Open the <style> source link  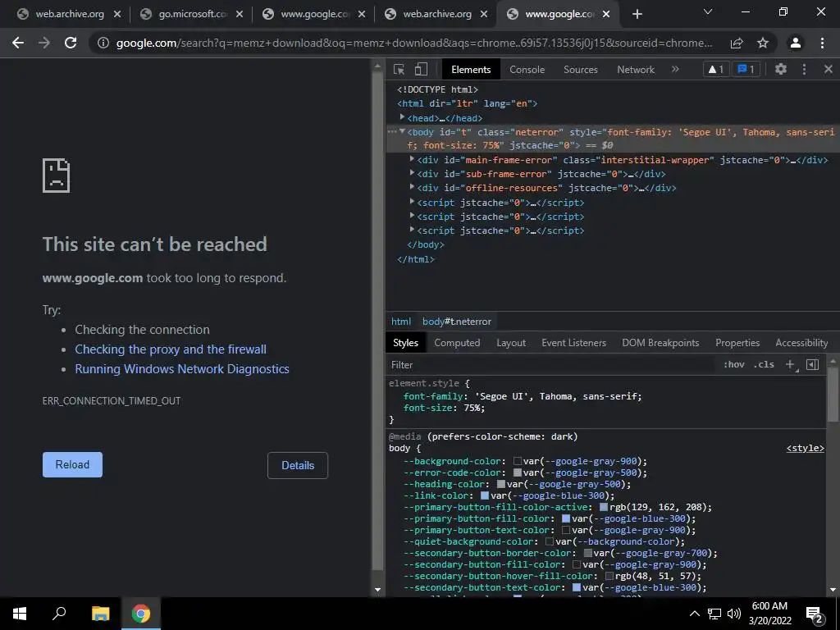coord(806,449)
